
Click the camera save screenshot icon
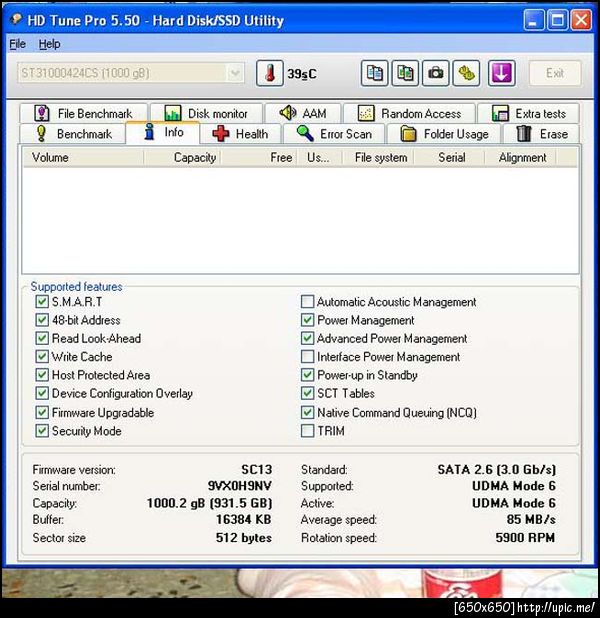coord(436,73)
